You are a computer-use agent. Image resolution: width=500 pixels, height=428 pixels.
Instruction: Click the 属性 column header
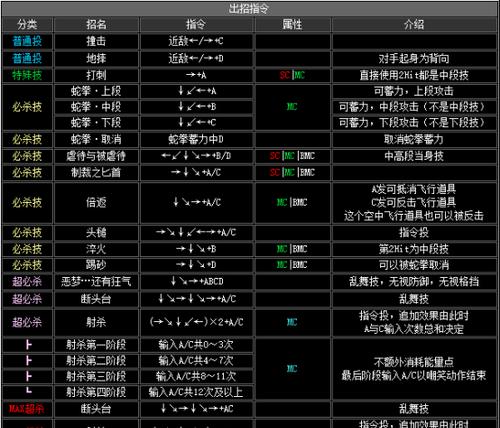(292, 24)
